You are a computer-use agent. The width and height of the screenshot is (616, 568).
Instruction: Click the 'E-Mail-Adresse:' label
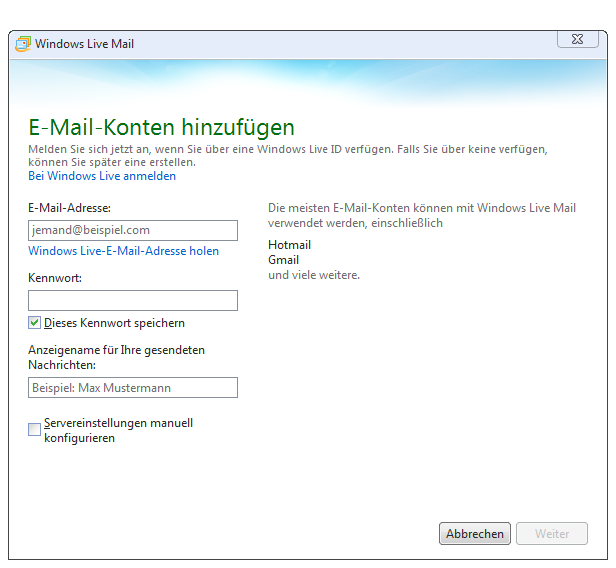coord(70,208)
